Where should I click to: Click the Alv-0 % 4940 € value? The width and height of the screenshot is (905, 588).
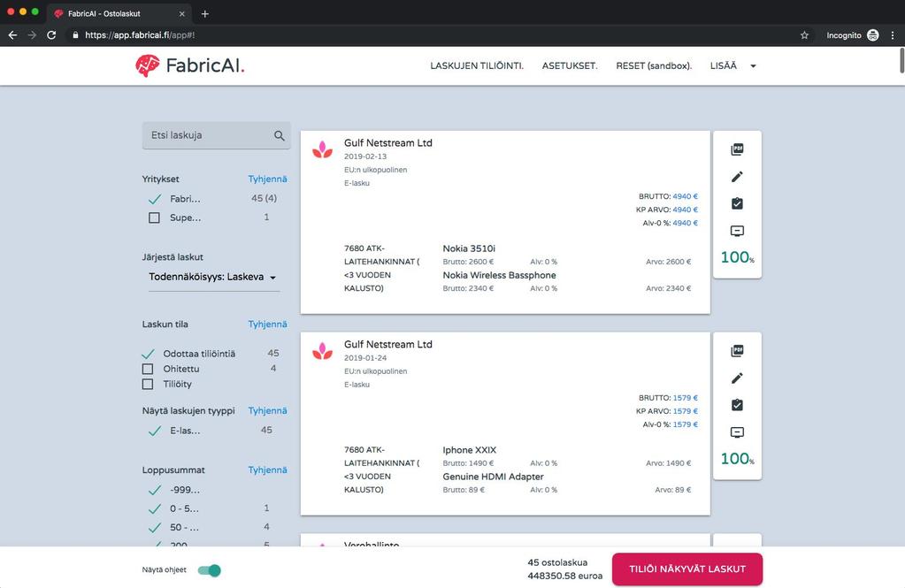[x=685, y=223]
